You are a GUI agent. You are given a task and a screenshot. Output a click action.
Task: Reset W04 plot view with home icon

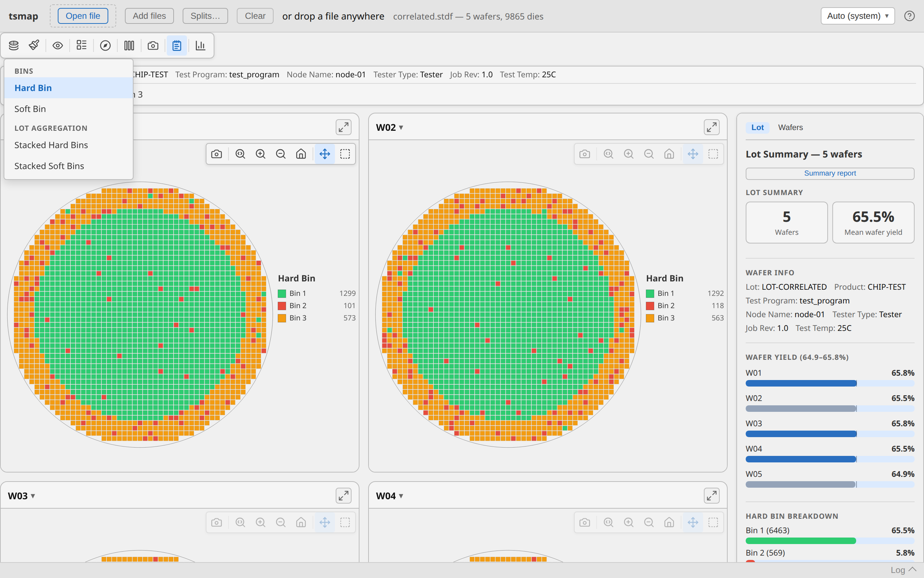coord(669,523)
